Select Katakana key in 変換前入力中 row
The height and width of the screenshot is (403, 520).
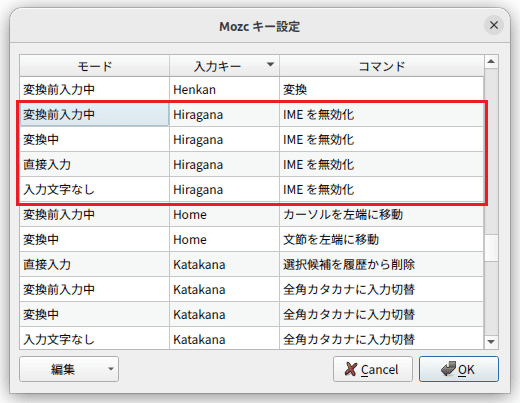[x=224, y=289]
